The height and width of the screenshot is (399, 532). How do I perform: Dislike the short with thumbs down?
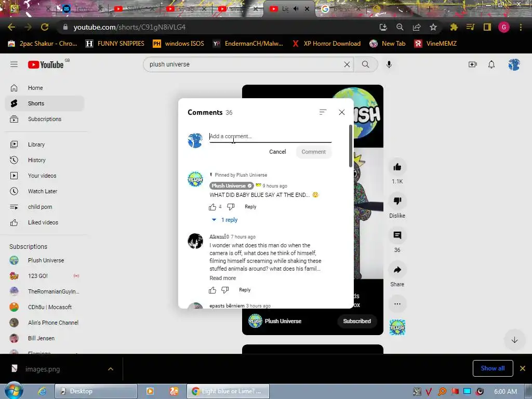397,201
